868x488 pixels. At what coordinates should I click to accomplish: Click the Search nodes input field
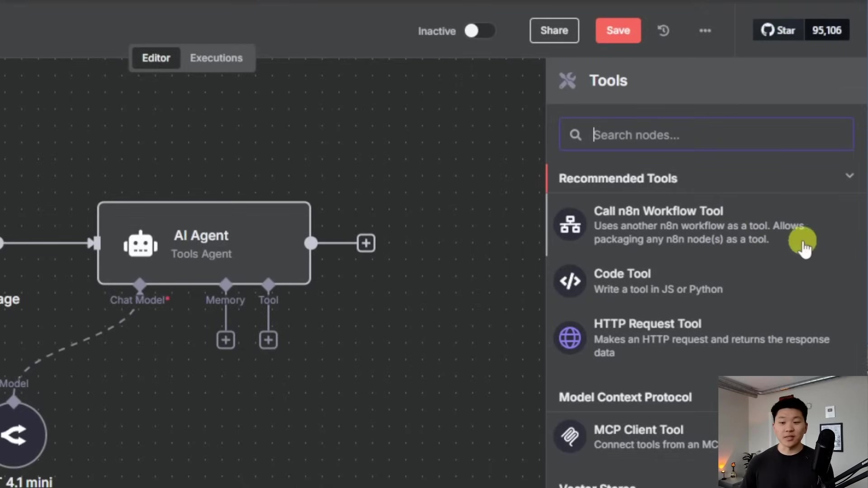706,134
